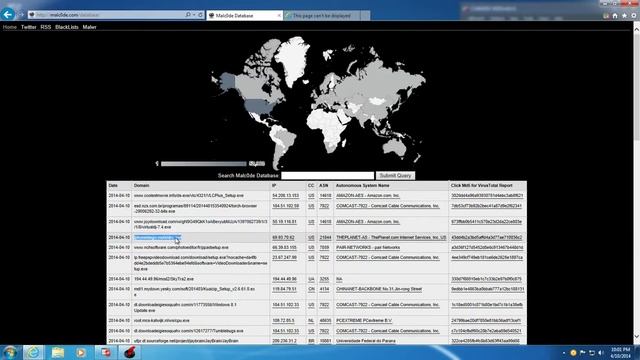Go back with the browser back arrow
640x360 pixels.
point(8,15)
